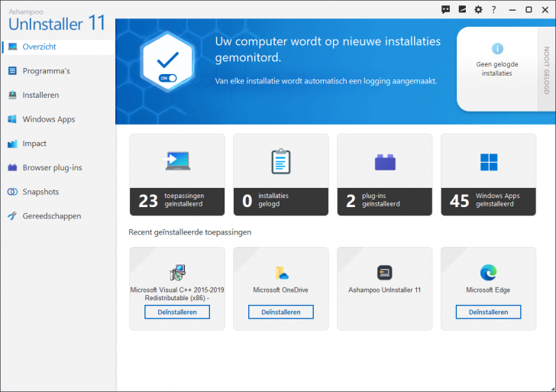
Task: Click the Snapshots overlapping circles icon
Action: (x=12, y=192)
